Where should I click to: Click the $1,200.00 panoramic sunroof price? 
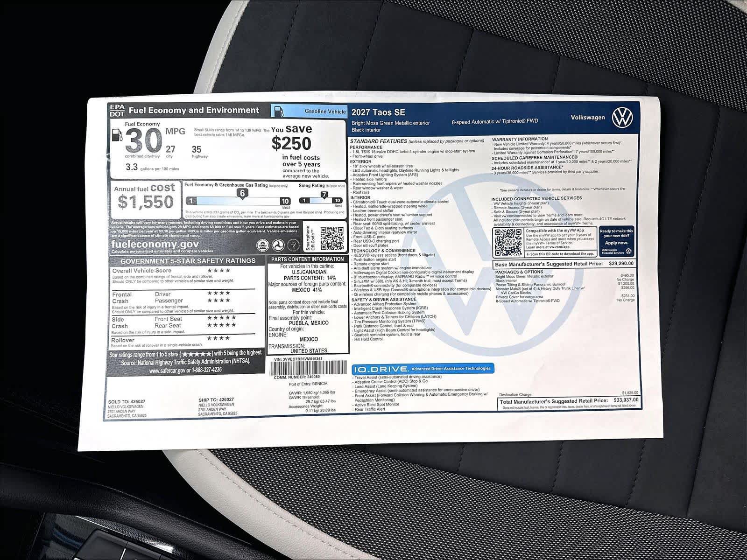[626, 284]
